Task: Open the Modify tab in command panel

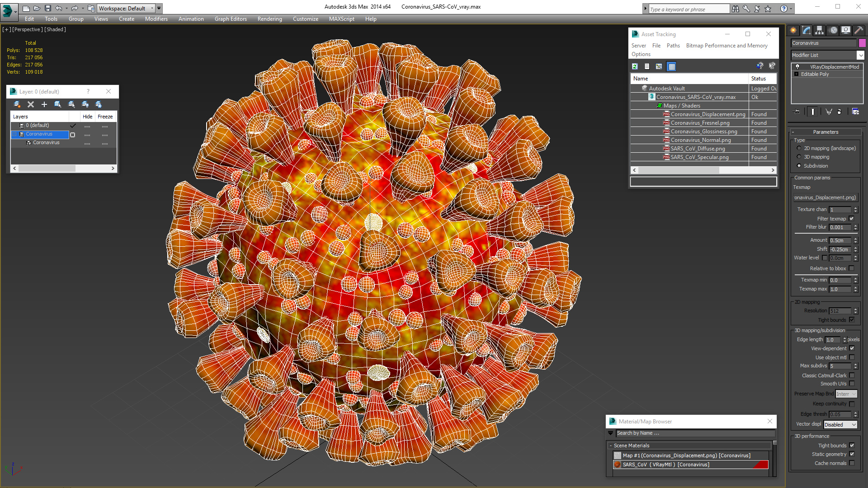Action: [x=807, y=30]
